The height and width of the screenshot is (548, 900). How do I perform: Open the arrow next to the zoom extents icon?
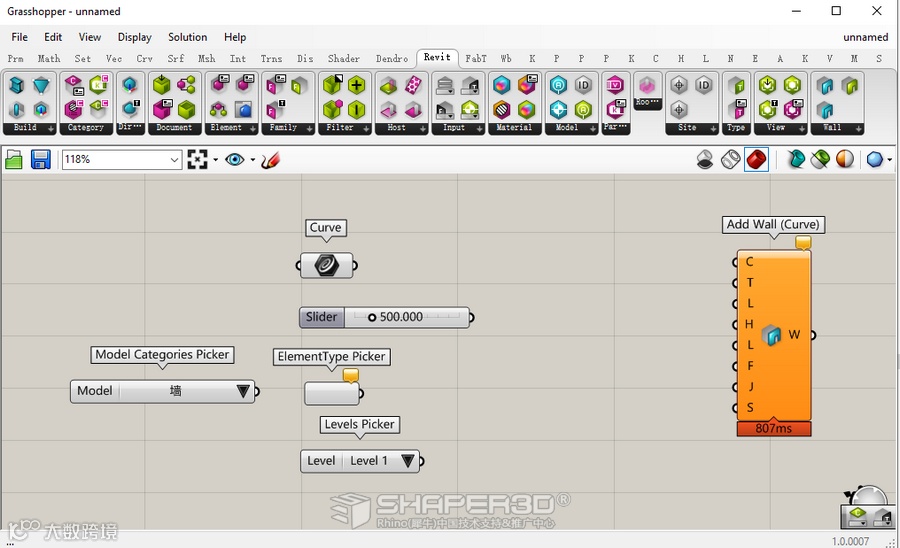point(216,160)
